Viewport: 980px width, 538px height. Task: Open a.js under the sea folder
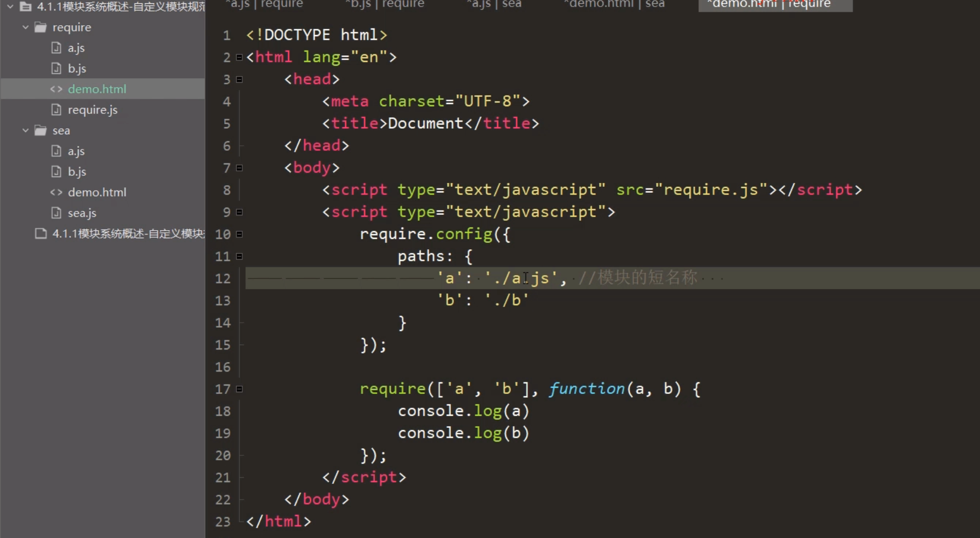76,151
